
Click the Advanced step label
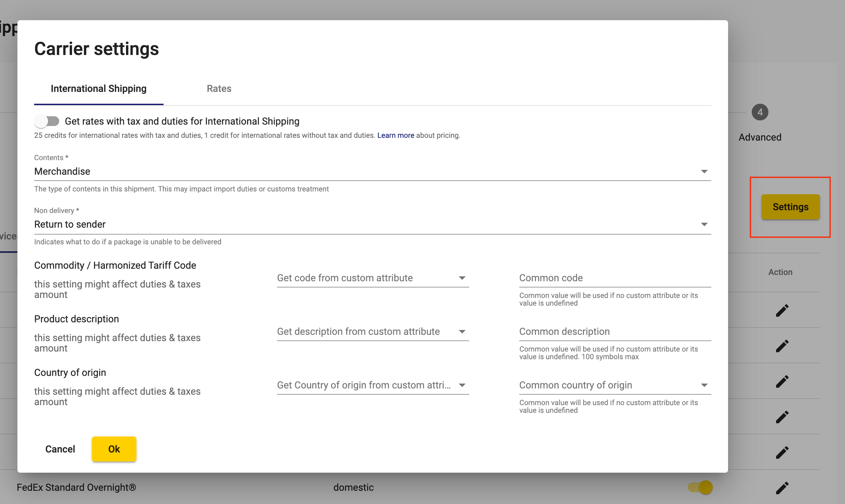click(760, 137)
